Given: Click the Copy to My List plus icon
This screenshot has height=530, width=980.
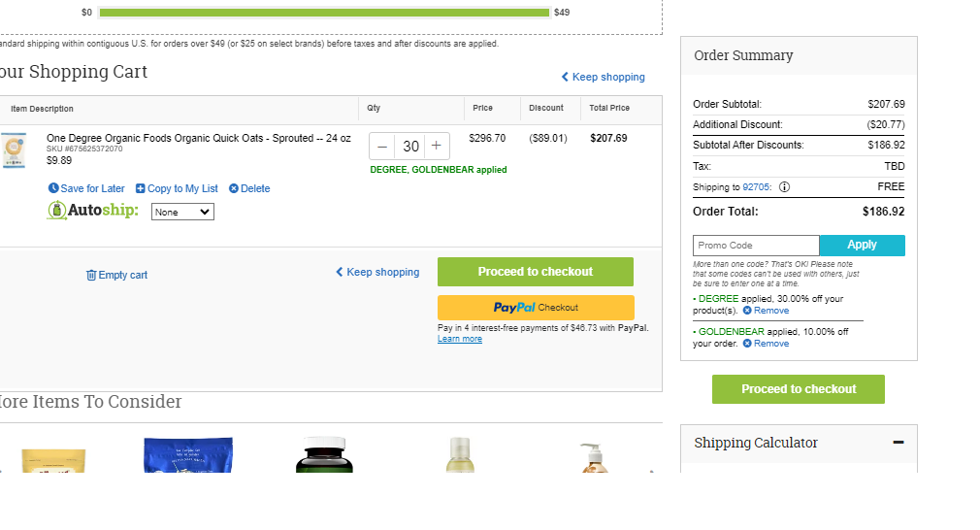Looking at the screenshot, I should click(141, 188).
